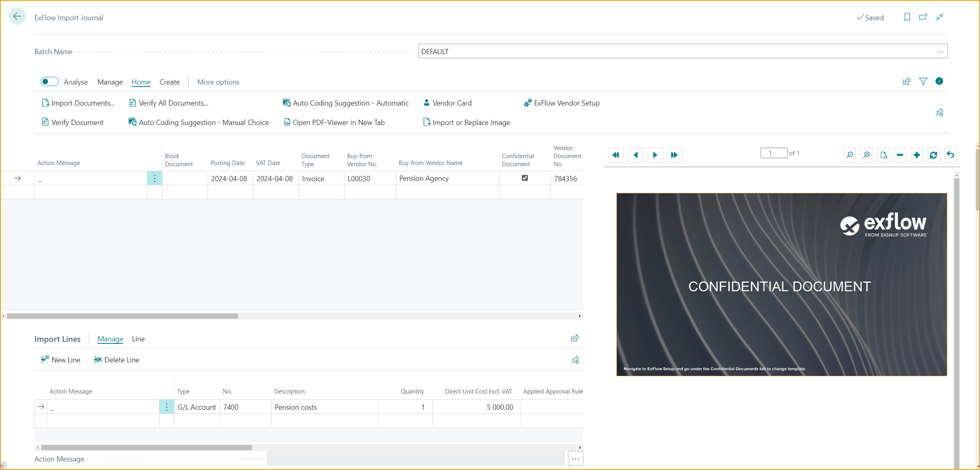Switch to the Manage tab in Import Lines
The width and height of the screenshot is (980, 470).
110,338
